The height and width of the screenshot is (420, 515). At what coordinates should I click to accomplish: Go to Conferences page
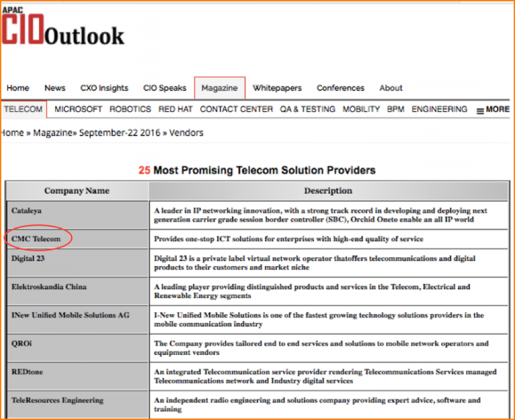click(x=340, y=88)
